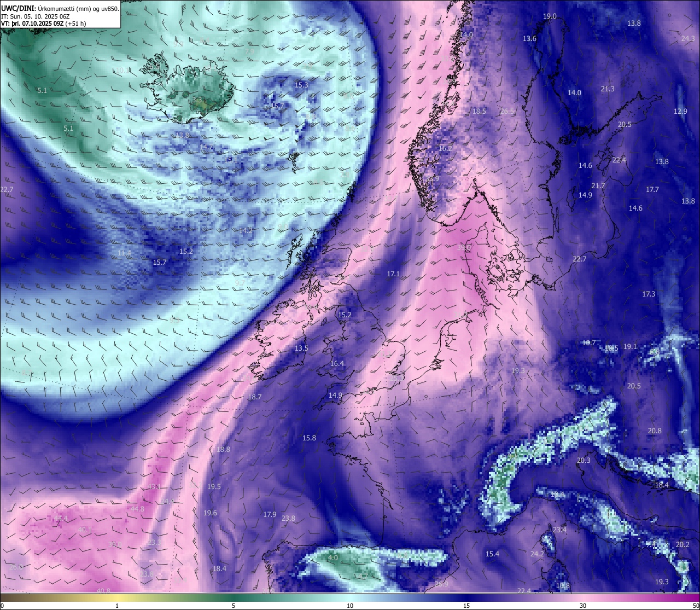Image resolution: width=700 pixels, height=610 pixels.
Task: Click the 39.0 value near Denmark
Action: [464, 247]
